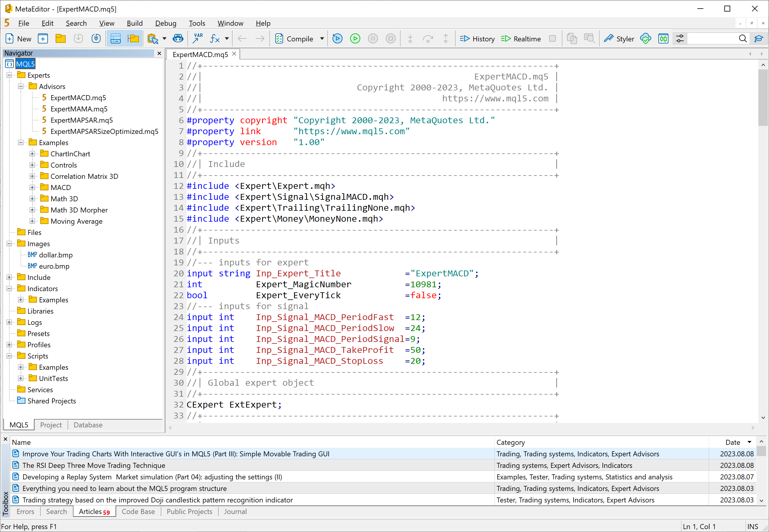Toggle the Realtime debugging mode
Image resolution: width=769 pixels, height=532 pixels.
coord(521,38)
